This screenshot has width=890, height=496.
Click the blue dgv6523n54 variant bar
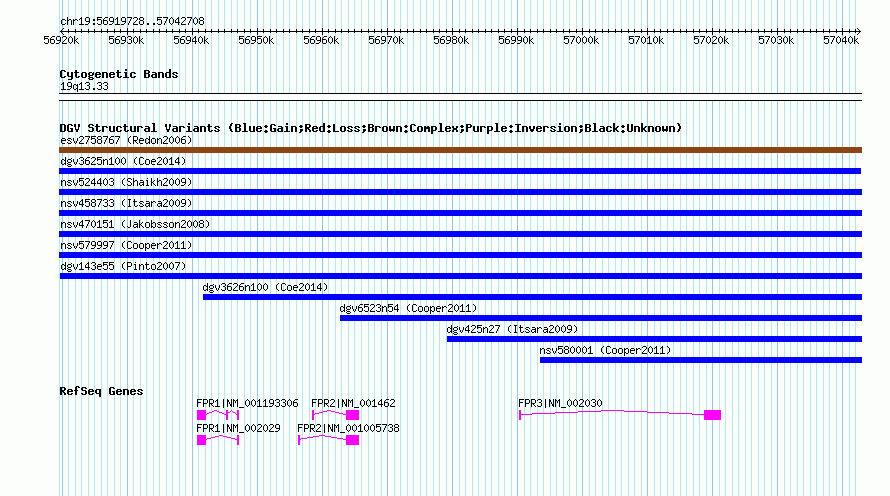pos(601,318)
